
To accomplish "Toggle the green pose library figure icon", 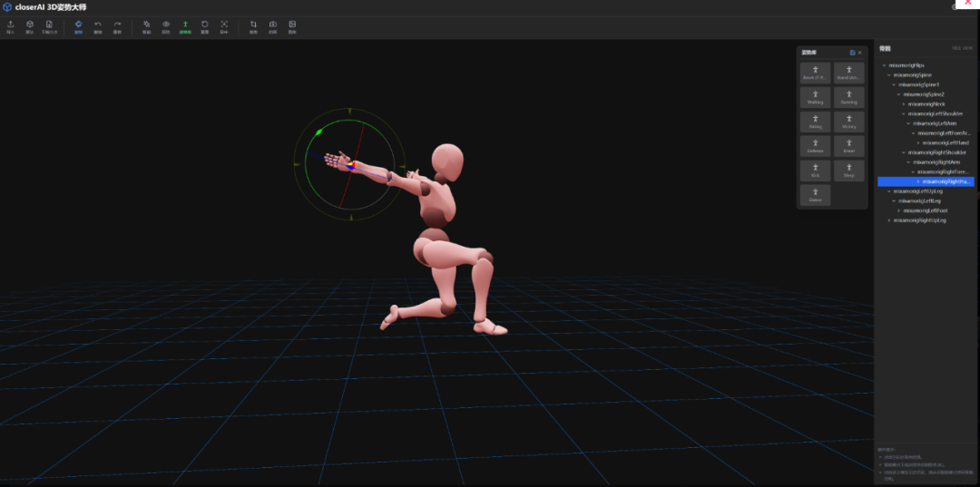I will pos(185,24).
